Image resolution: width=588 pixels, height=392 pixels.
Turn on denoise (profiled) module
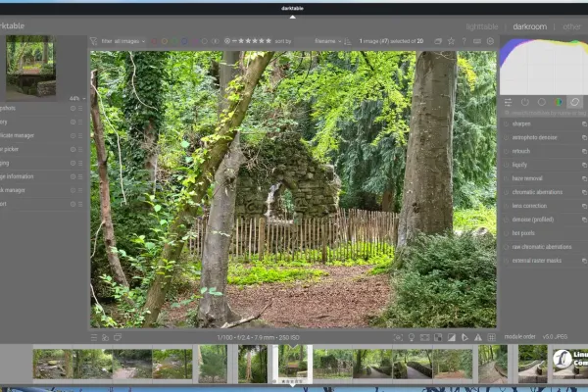[506, 220]
